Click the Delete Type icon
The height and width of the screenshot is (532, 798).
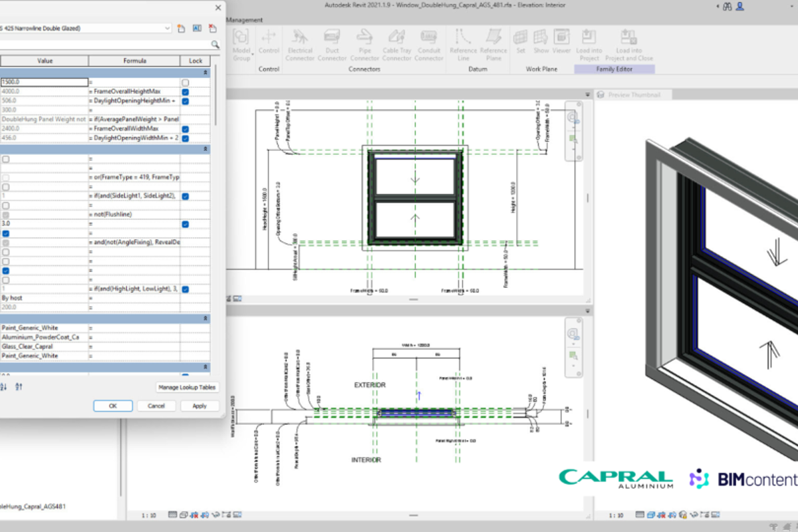click(213, 29)
